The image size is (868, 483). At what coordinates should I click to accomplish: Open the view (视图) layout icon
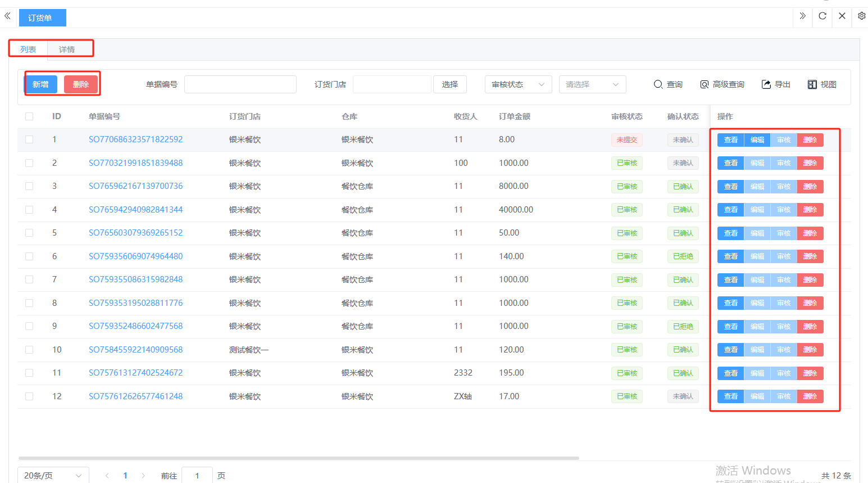(x=812, y=84)
